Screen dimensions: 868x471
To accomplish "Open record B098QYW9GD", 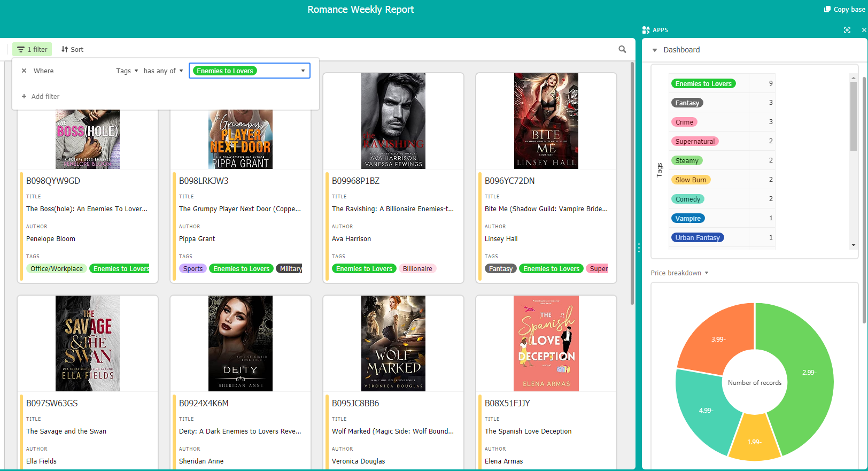I will tap(53, 181).
